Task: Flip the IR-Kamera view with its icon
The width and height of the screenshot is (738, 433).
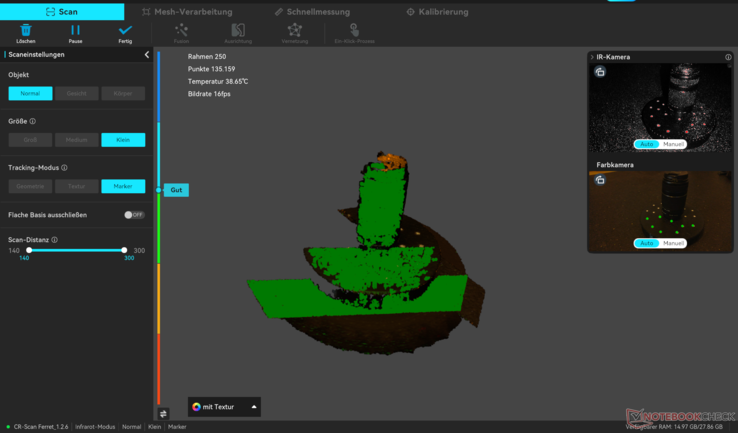Action: (600, 72)
